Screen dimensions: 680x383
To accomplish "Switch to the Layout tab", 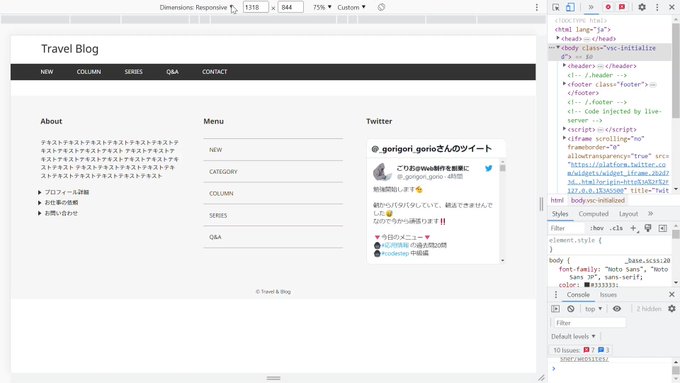I will (628, 214).
